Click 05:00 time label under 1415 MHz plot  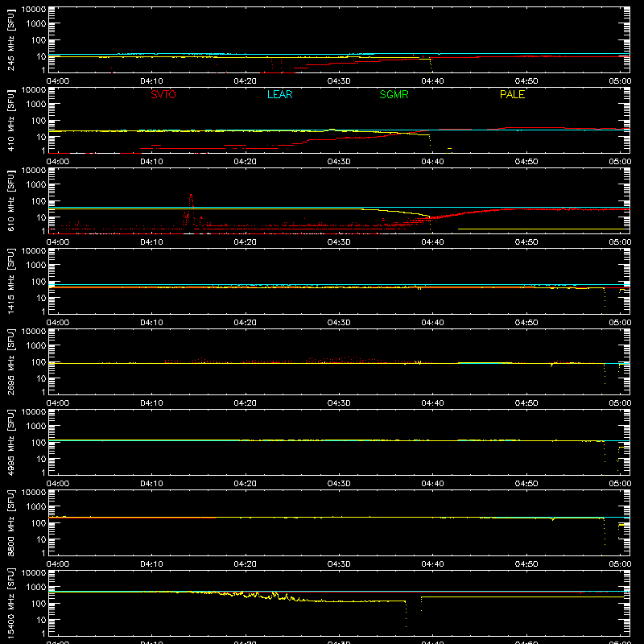[x=620, y=323]
